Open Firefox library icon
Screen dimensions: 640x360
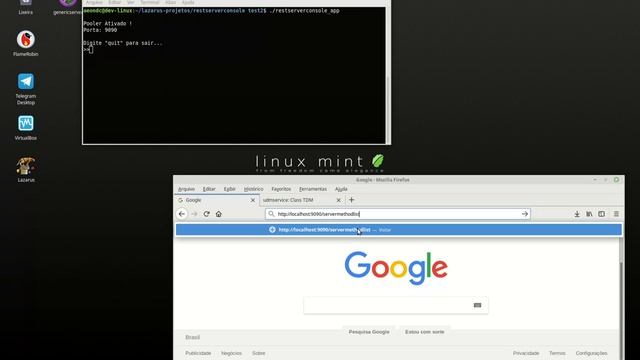589,214
